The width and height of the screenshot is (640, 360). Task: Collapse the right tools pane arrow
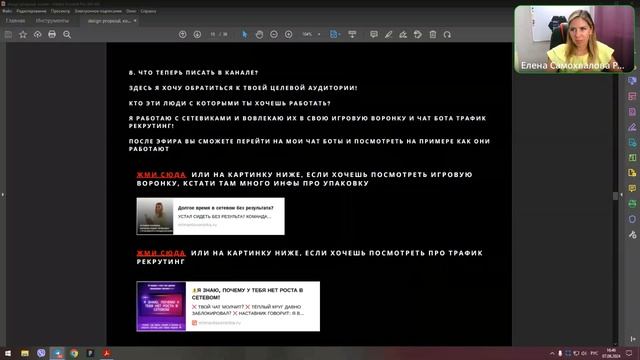pyautogui.click(x=622, y=195)
